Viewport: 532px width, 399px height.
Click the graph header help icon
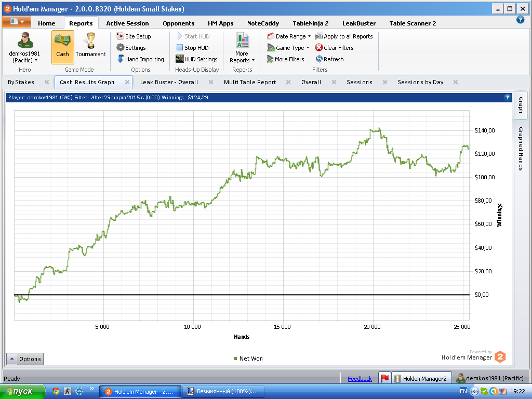point(507,97)
